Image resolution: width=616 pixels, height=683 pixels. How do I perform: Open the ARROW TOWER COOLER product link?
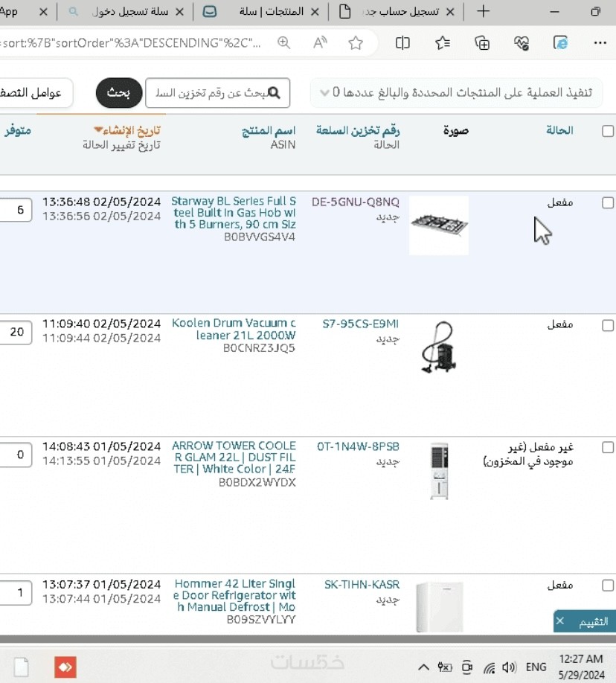click(x=234, y=458)
